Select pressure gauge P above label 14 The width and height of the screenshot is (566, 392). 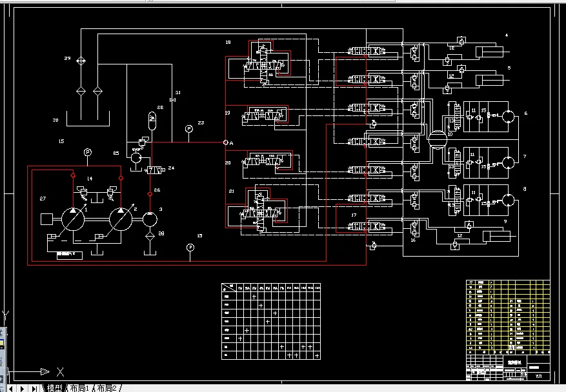[87, 152]
